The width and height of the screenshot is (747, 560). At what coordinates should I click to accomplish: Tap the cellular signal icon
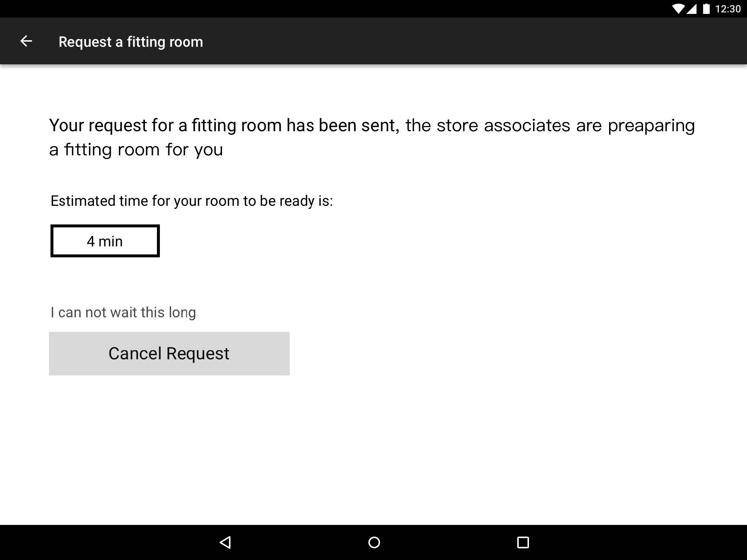pyautogui.click(x=691, y=9)
